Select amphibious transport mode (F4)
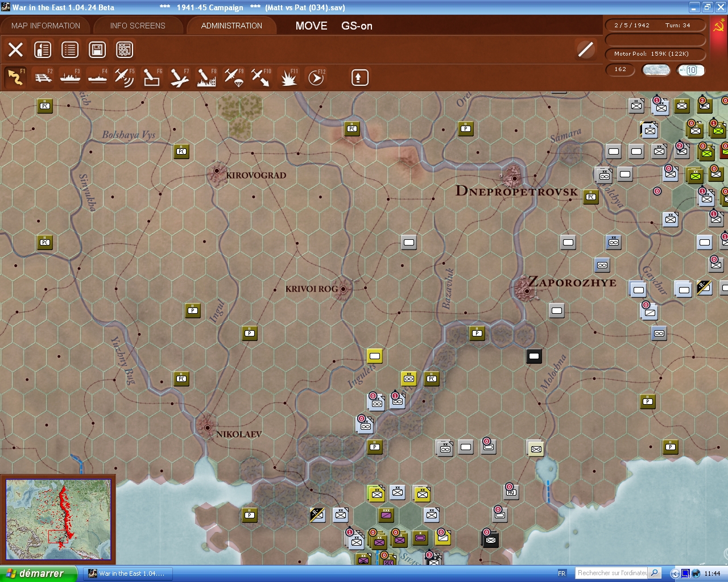728x582 pixels. click(97, 77)
